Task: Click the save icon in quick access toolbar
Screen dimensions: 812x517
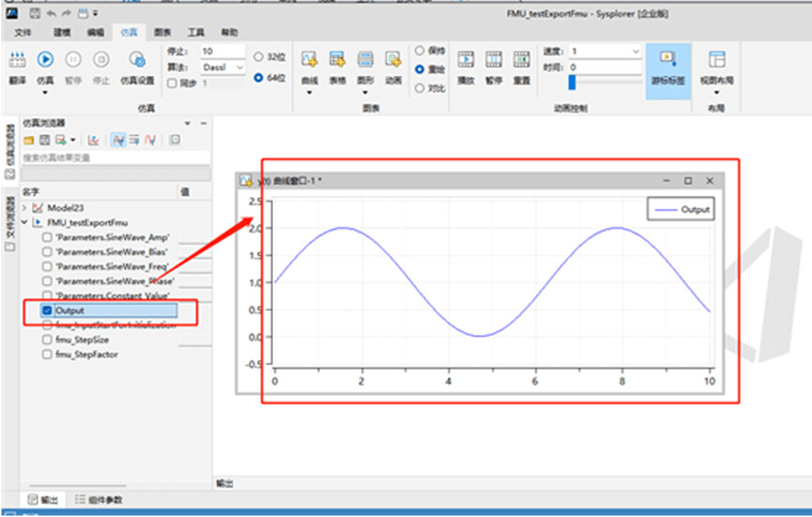Action: (x=35, y=13)
